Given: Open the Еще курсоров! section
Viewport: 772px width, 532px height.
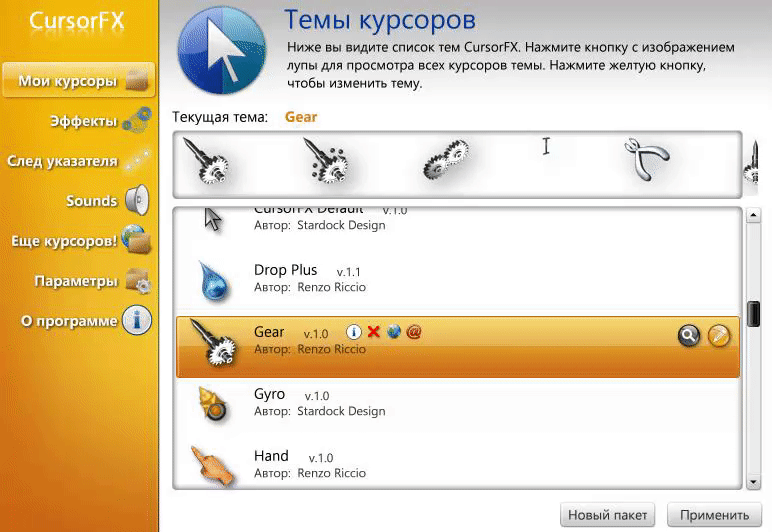Looking at the screenshot, I should tap(81, 240).
